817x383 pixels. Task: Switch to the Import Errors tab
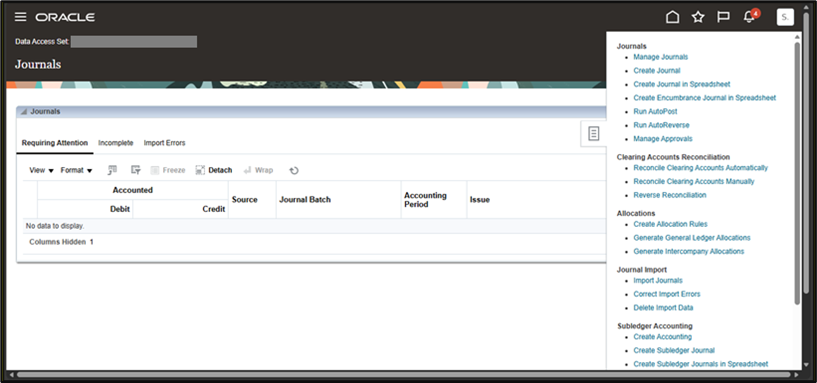(x=164, y=143)
